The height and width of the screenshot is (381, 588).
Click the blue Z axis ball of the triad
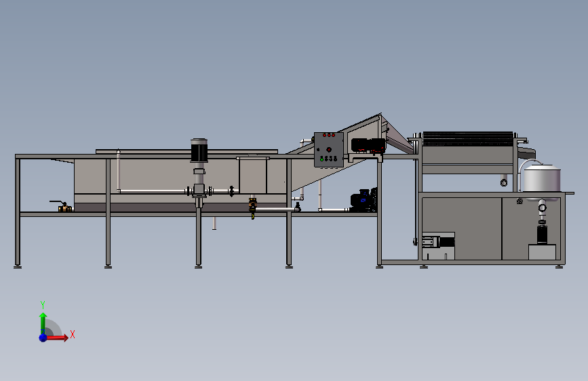click(x=43, y=338)
